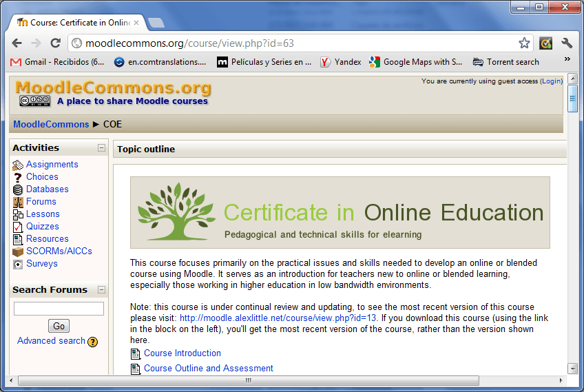Image resolution: width=584 pixels, height=392 pixels.
Task: Open the Quizzes link
Action: [x=43, y=226]
